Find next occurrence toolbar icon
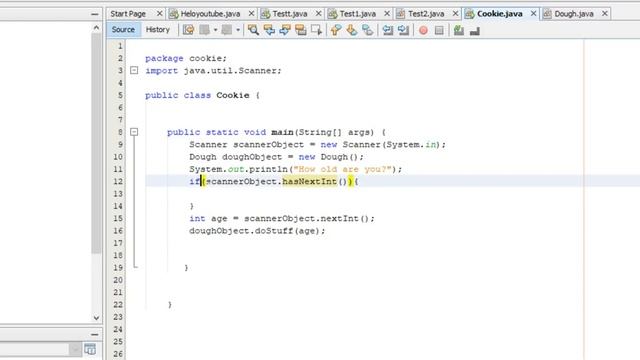This screenshot has width=640, height=360. (x=285, y=30)
